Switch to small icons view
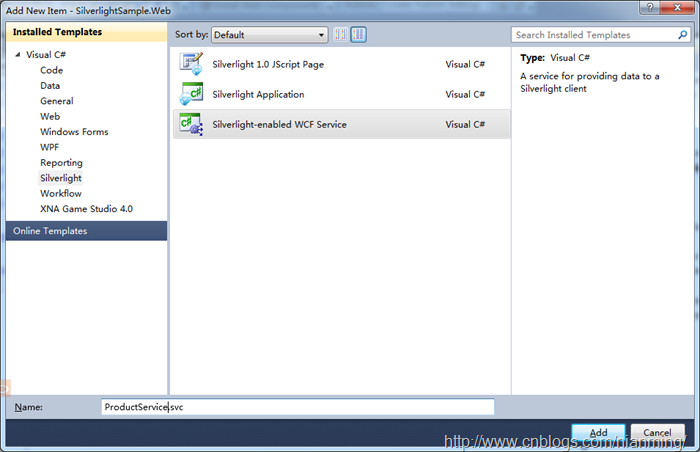This screenshot has height=452, width=700. point(341,34)
